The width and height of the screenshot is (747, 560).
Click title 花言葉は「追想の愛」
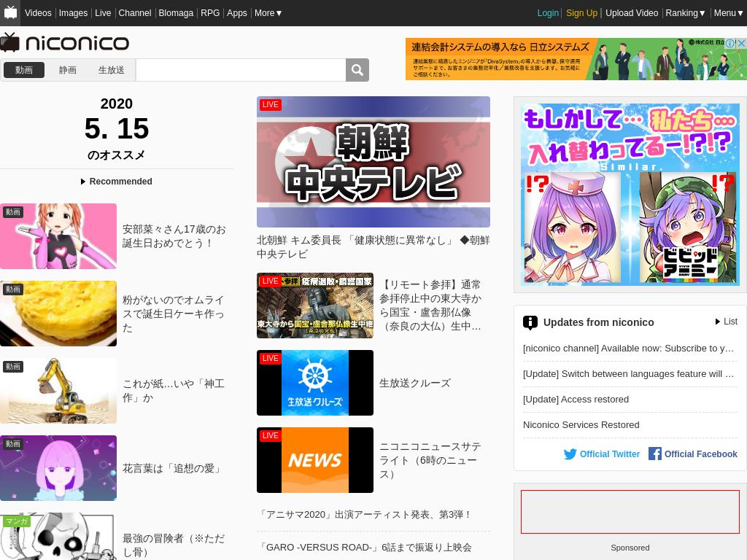click(x=174, y=469)
